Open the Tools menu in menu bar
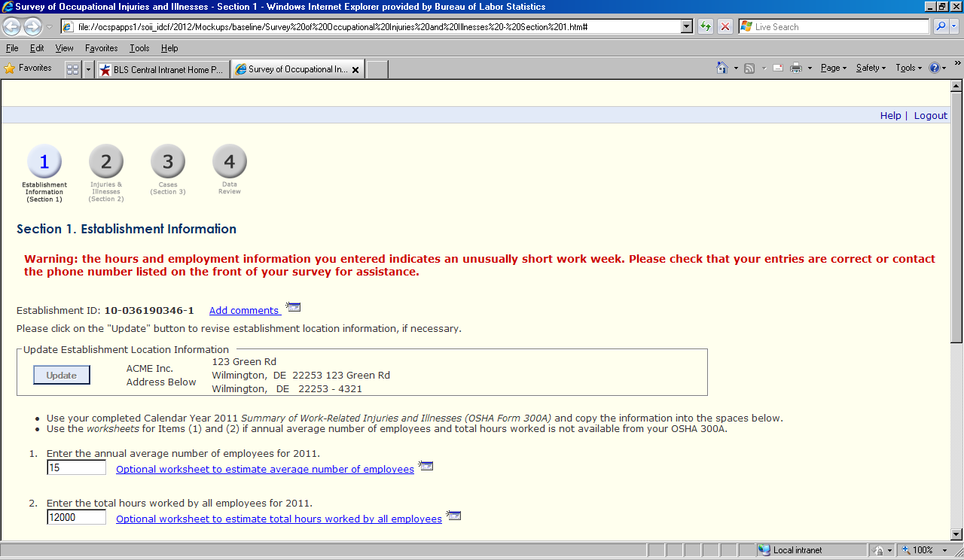This screenshot has height=560, width=964. tap(139, 48)
